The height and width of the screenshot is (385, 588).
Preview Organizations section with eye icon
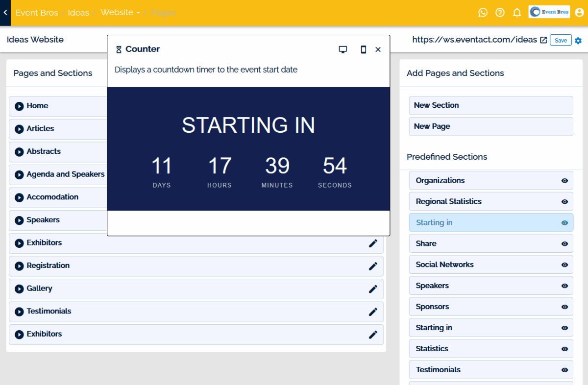pyautogui.click(x=564, y=181)
